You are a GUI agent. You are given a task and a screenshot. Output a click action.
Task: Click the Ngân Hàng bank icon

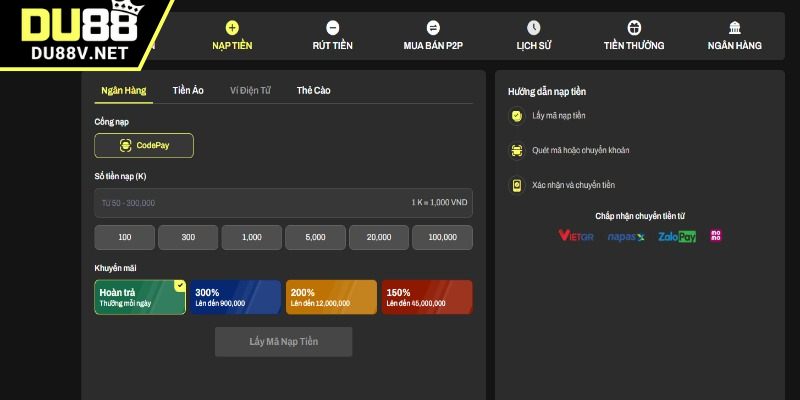(735, 28)
